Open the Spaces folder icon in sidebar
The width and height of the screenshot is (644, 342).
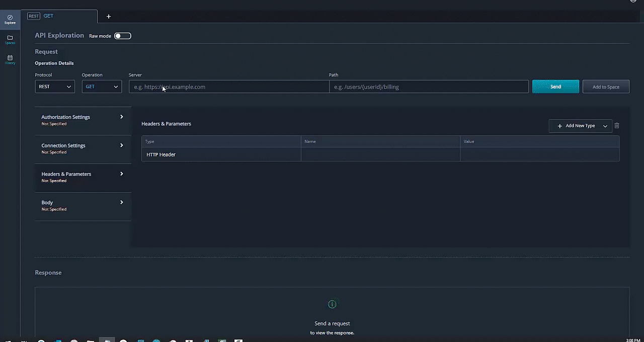point(10,40)
